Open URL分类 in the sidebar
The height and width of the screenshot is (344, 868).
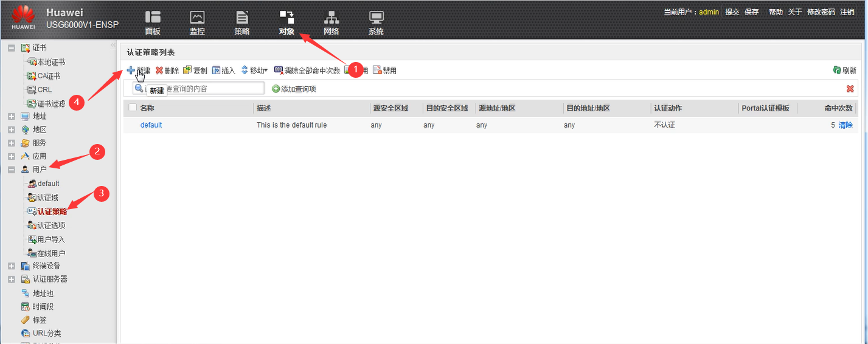tap(47, 333)
